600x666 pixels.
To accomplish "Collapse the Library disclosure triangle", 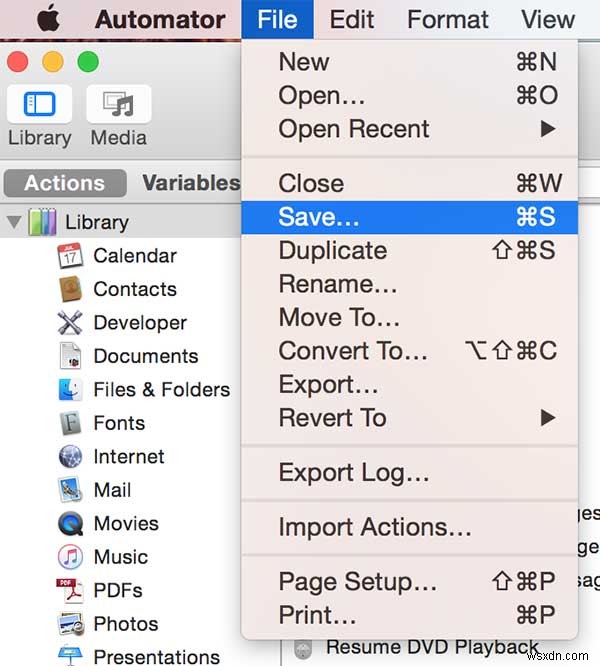I will tap(14, 222).
